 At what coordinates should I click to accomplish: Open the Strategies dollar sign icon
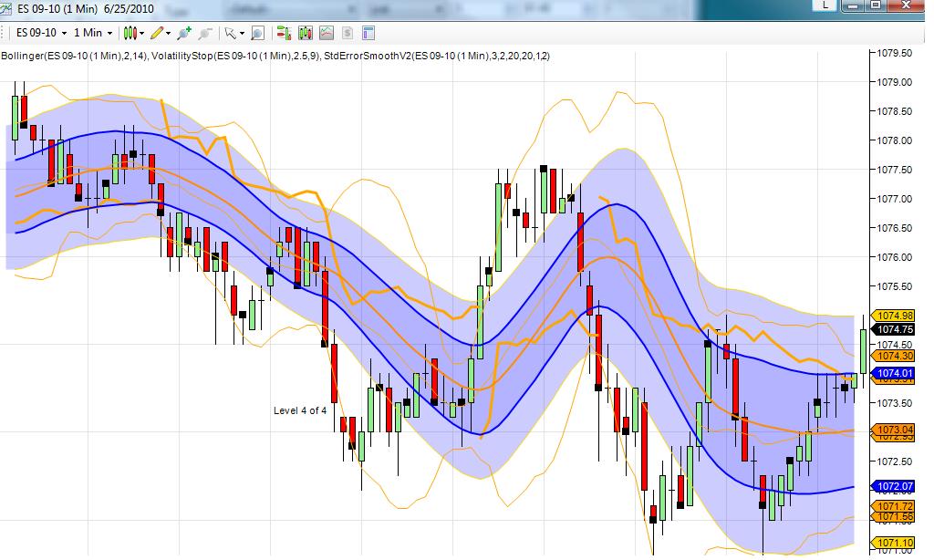[348, 34]
